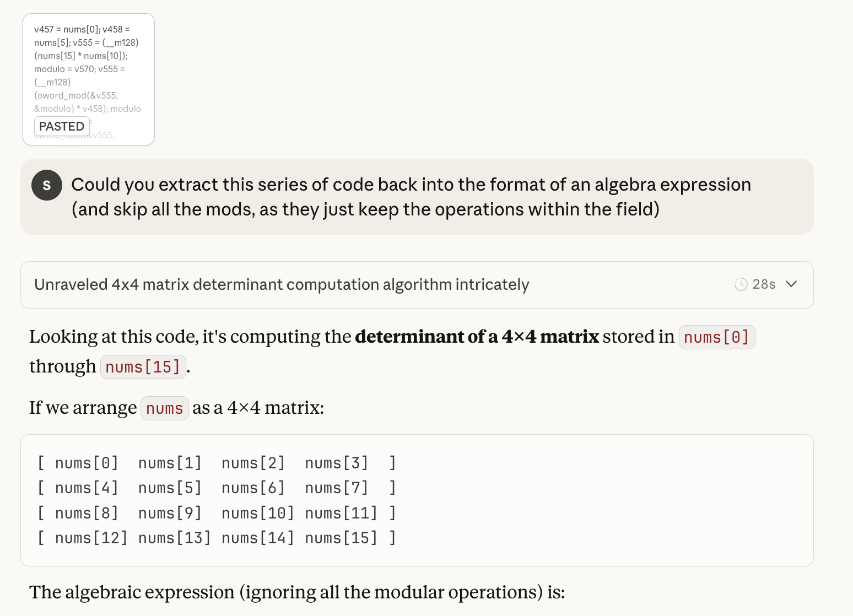
Task: Click nums[12] in the matrix's last row
Action: pyautogui.click(x=91, y=538)
